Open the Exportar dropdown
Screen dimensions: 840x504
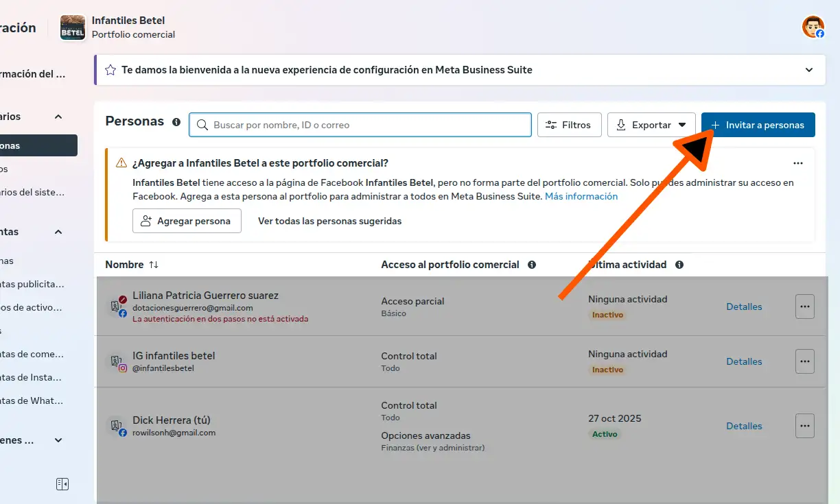(x=651, y=125)
